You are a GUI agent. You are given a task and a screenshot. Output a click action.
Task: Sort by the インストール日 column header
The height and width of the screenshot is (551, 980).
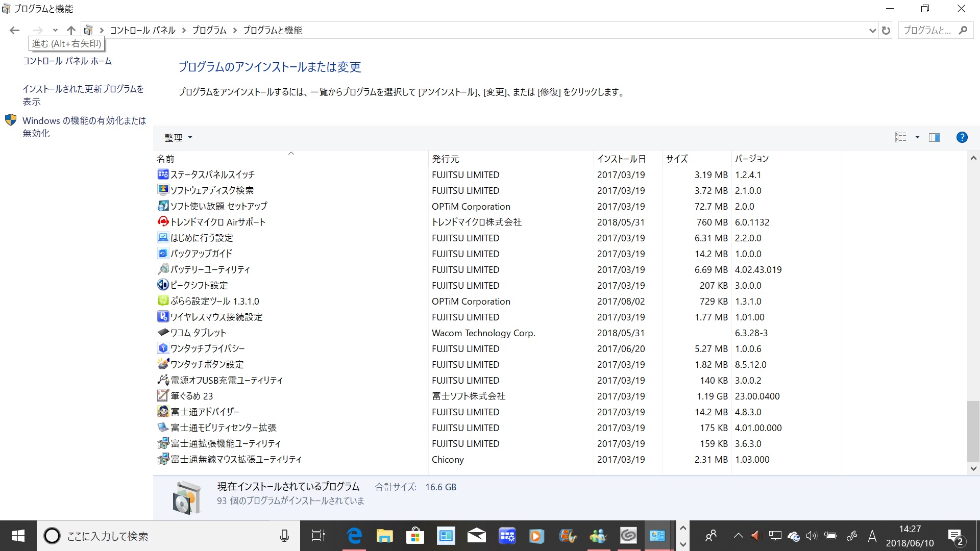(x=621, y=159)
